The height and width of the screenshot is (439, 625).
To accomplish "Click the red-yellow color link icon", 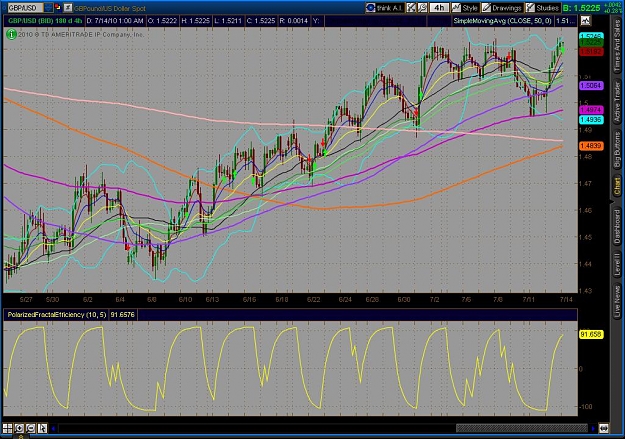I will [x=58, y=7].
